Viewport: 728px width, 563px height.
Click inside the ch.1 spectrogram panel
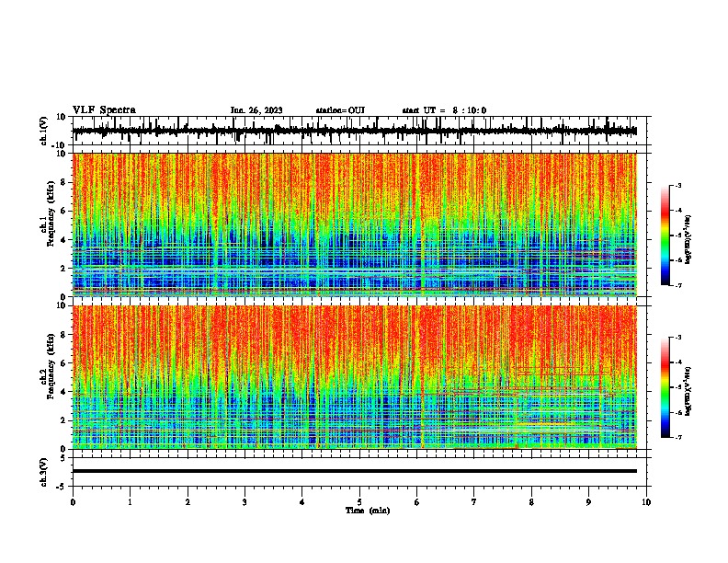pyautogui.click(x=355, y=224)
